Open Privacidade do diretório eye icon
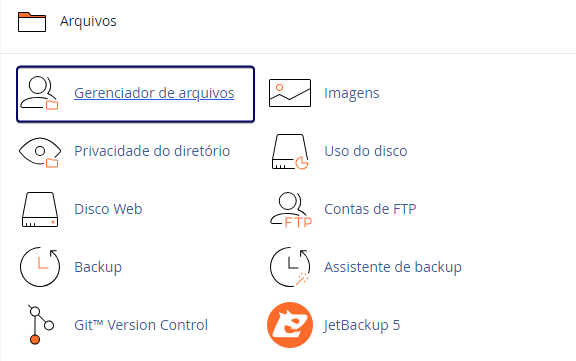The width and height of the screenshot is (576, 361). tap(40, 152)
